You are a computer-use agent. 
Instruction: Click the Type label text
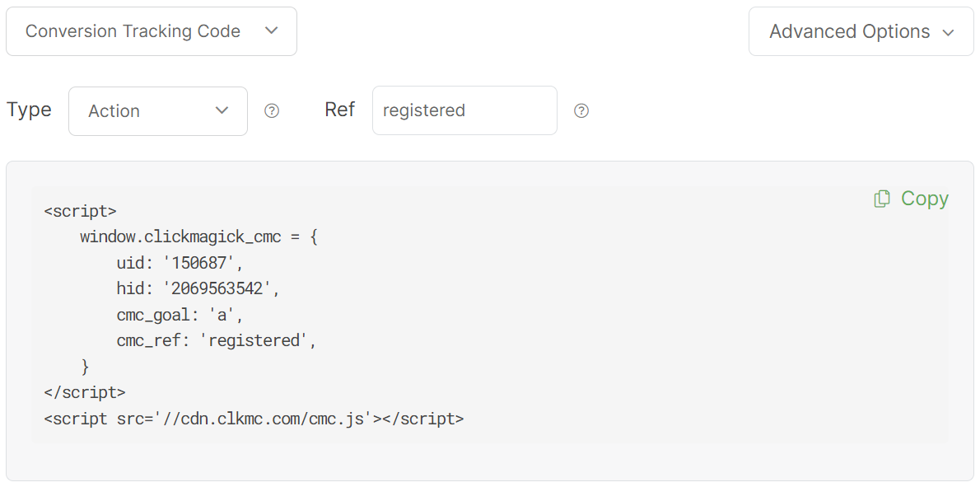pyautogui.click(x=29, y=110)
